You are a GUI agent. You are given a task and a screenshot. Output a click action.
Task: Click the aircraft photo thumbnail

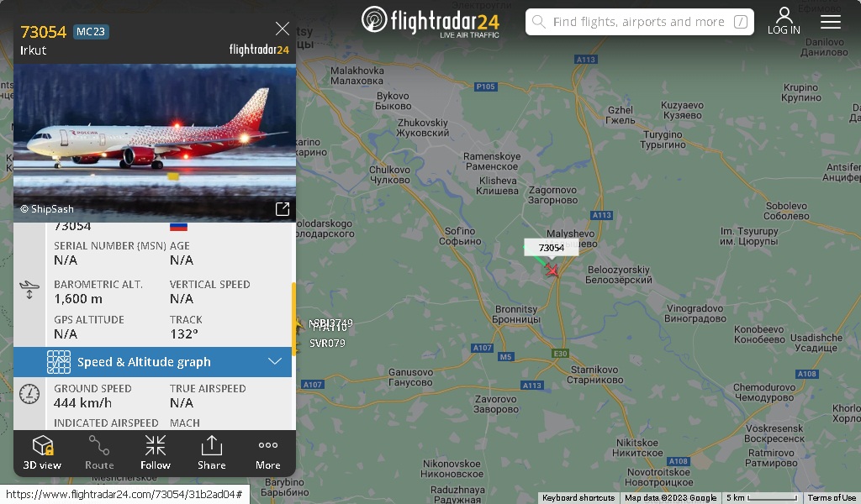[x=155, y=143]
